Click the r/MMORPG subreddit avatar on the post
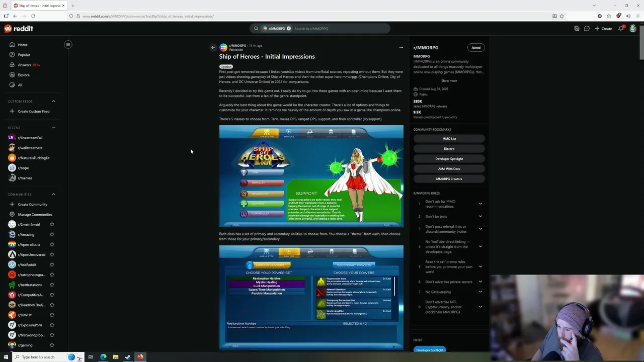The image size is (644, 362). click(x=223, y=48)
